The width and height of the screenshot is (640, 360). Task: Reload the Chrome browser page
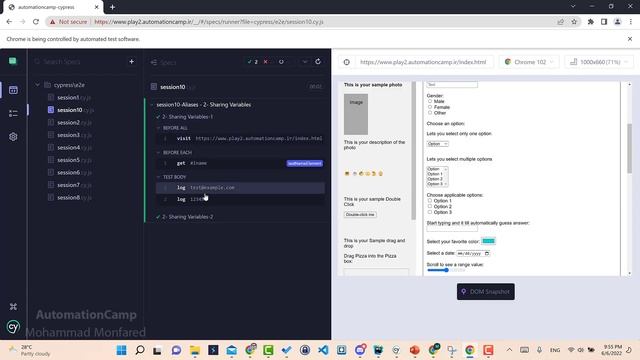pyautogui.click(x=36, y=22)
